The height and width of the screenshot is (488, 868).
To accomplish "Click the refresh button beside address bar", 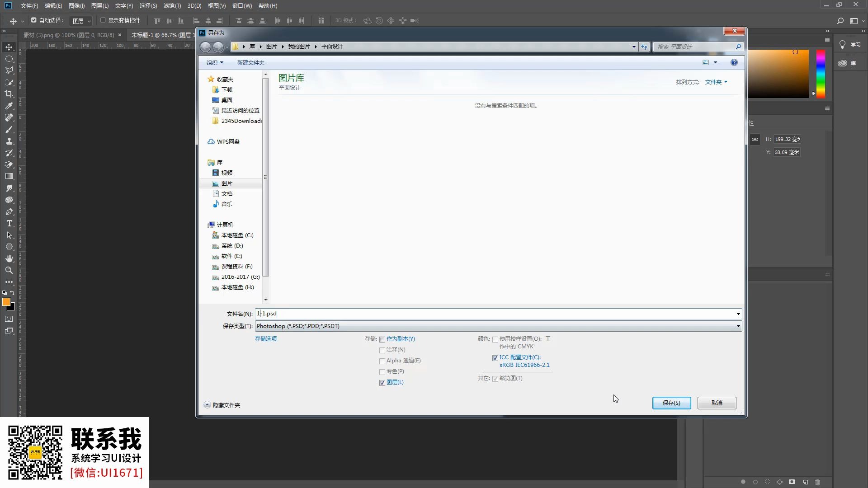I will coord(644,47).
